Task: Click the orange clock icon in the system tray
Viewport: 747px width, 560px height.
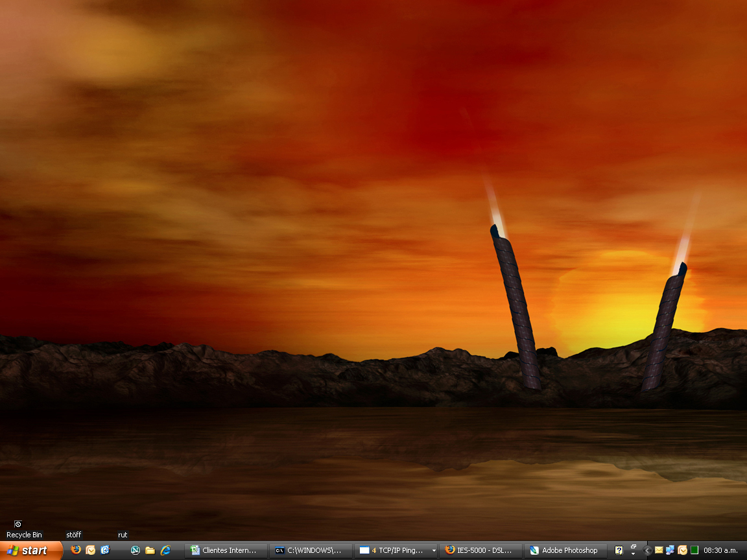Action: [x=682, y=550]
